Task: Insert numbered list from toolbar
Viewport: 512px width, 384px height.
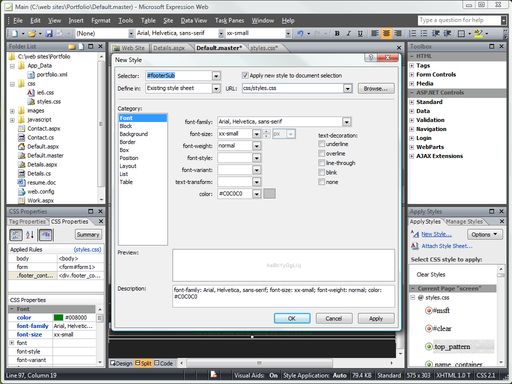Action: coord(412,33)
